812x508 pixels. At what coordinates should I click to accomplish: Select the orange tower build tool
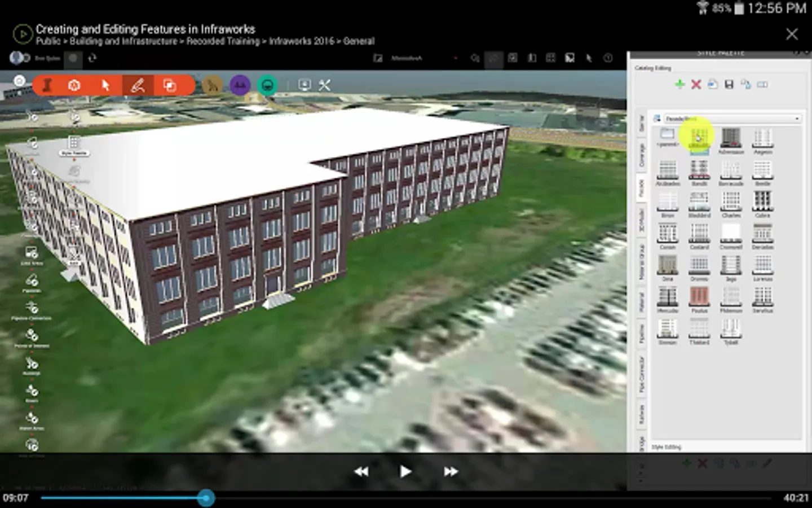[x=48, y=85]
